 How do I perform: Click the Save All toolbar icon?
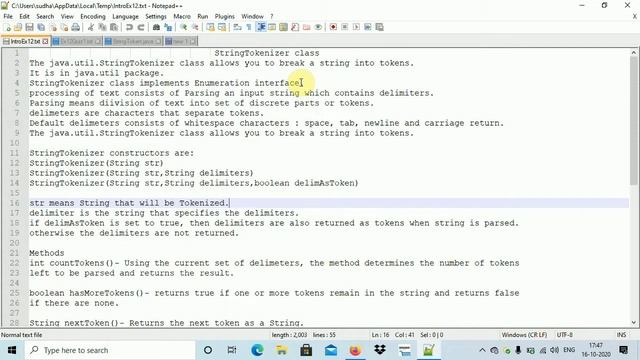pos(41,27)
